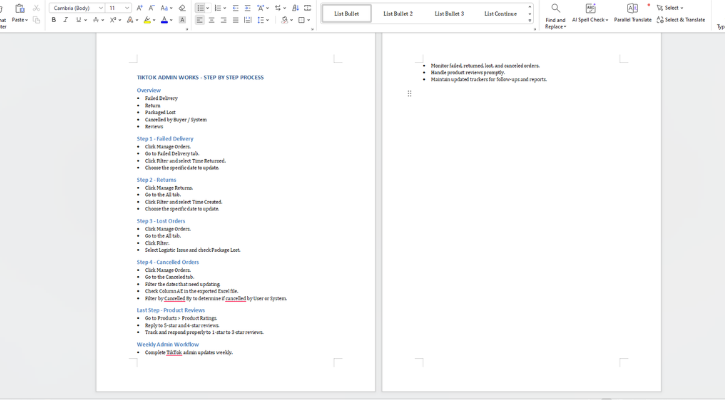
Task: Open the font settings dialog launcher
Action: (x=187, y=29)
